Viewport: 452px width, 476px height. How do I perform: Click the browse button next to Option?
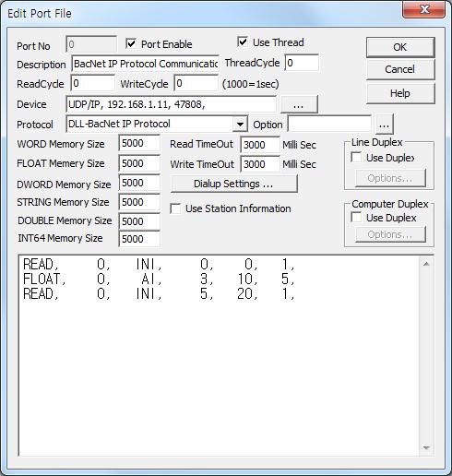(x=384, y=125)
